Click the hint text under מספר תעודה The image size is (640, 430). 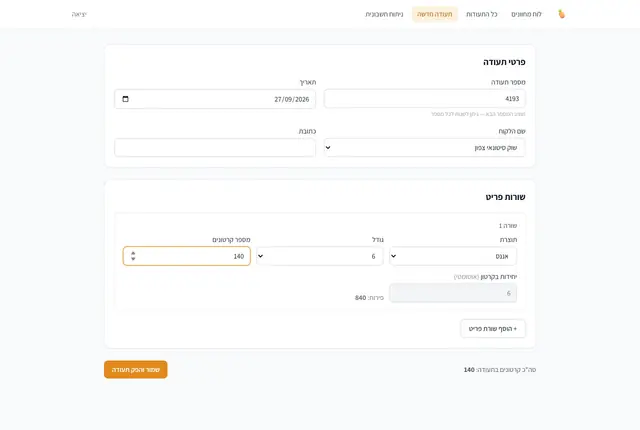(478, 114)
